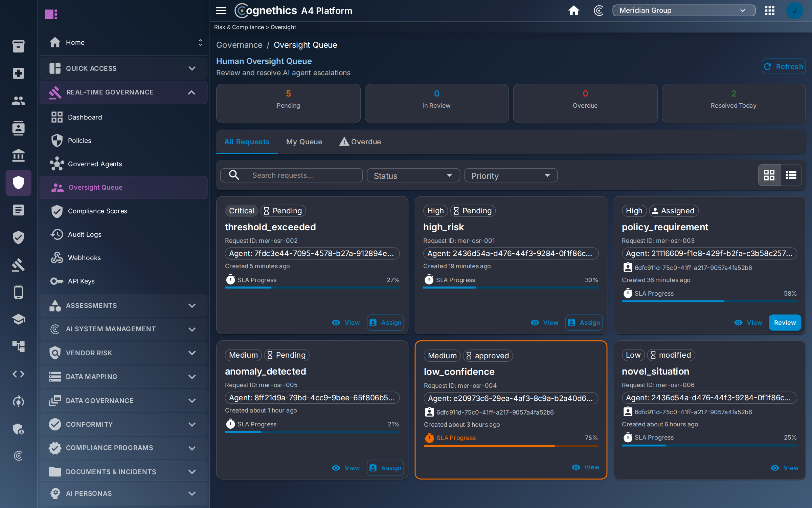Image resolution: width=812 pixels, height=508 pixels.
Task: Open the hamburger menu icon
Action: [221, 10]
